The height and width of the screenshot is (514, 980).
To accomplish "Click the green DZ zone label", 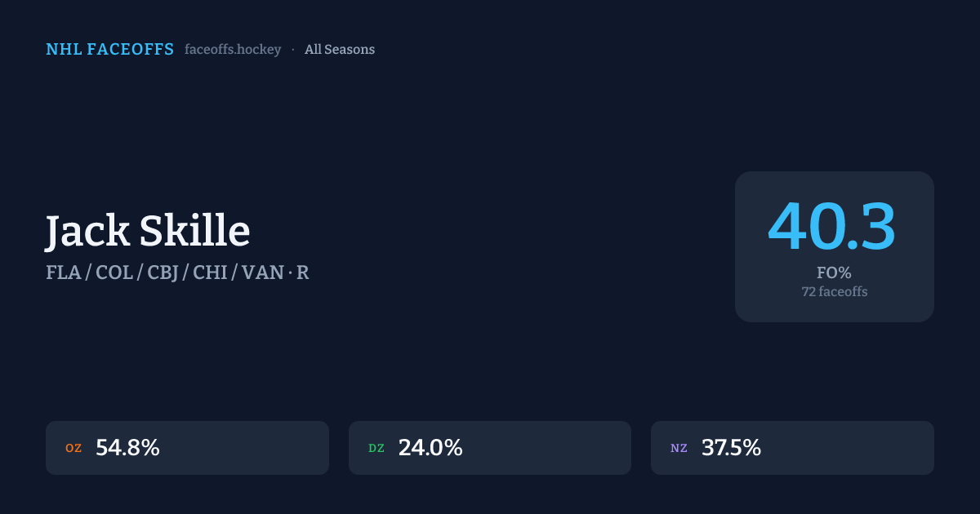I will pos(376,448).
